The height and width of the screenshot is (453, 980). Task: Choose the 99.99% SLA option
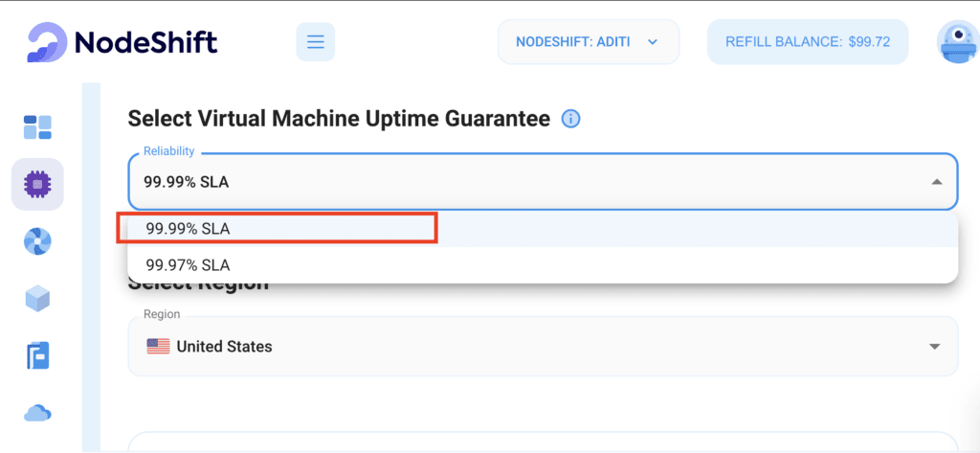[x=543, y=230]
